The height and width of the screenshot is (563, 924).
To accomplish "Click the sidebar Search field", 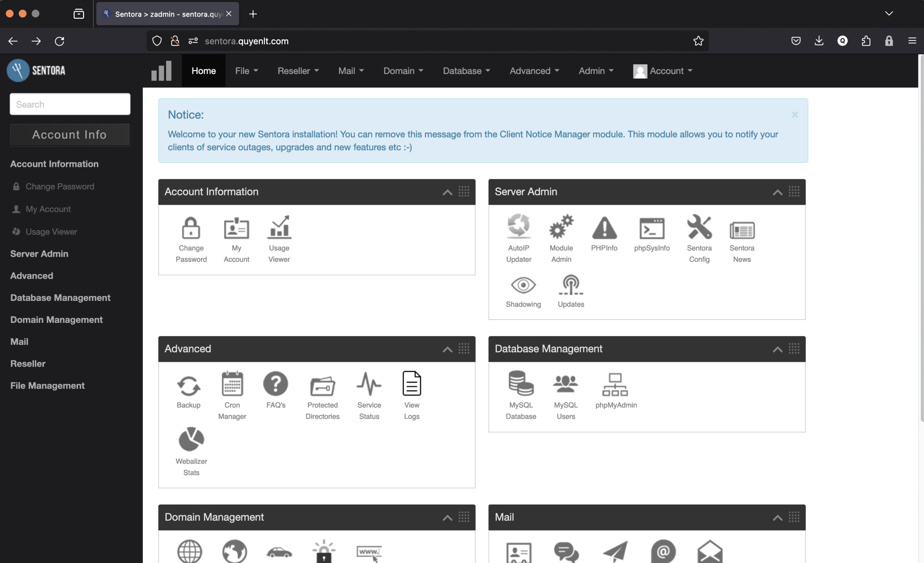I will pyautogui.click(x=70, y=104).
